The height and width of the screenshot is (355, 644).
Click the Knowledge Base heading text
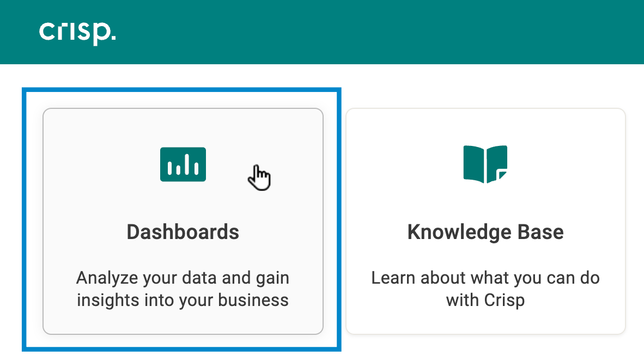click(x=485, y=232)
